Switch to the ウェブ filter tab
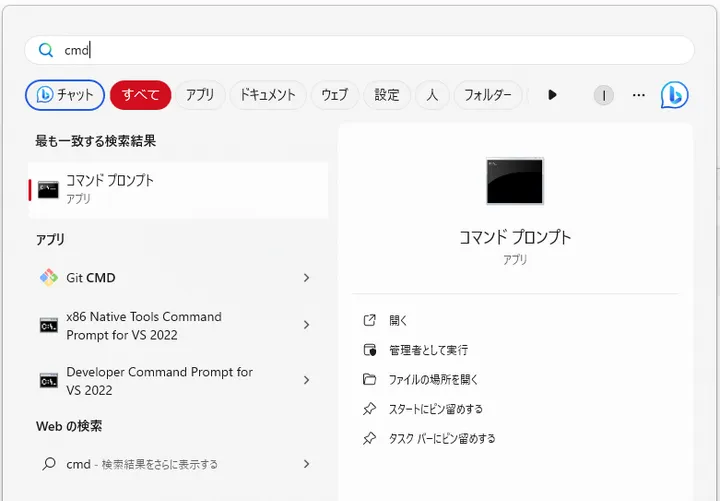Image resolution: width=720 pixels, height=501 pixels. click(x=334, y=95)
